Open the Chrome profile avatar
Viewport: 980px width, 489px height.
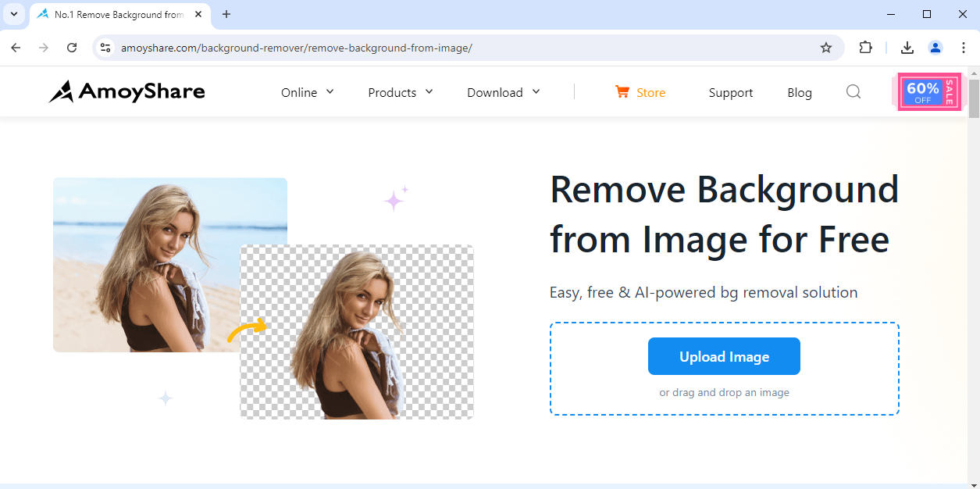(935, 48)
